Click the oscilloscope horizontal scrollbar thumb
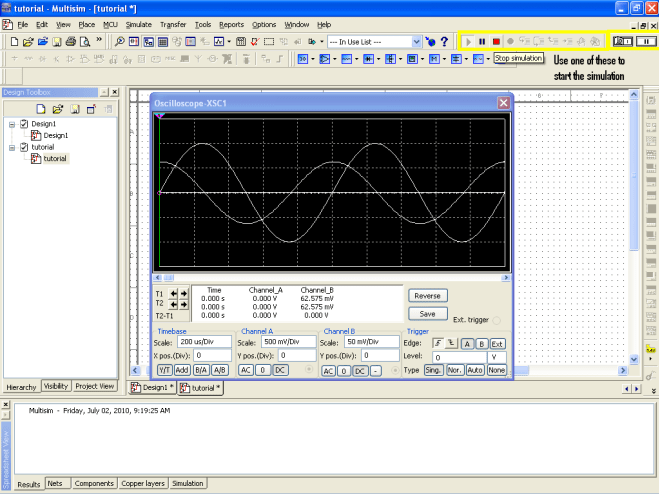The height and width of the screenshot is (495, 660). [x=168, y=278]
